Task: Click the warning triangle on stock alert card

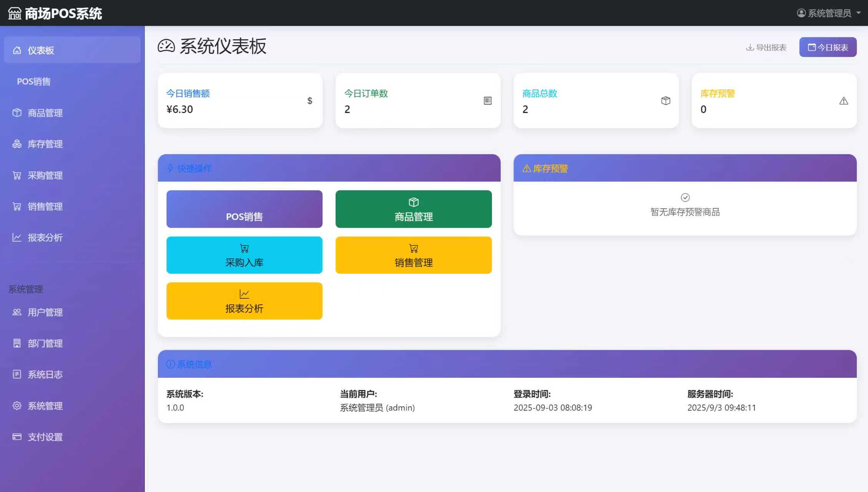Action: 843,101
